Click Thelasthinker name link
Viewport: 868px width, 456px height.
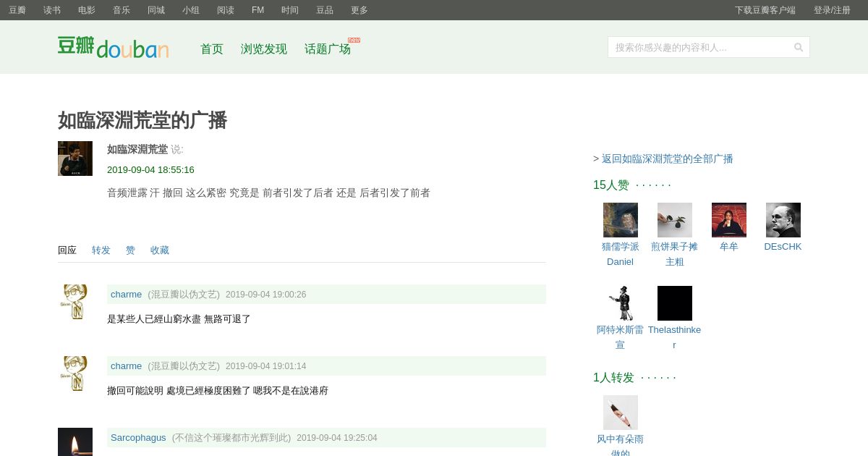pos(675,337)
